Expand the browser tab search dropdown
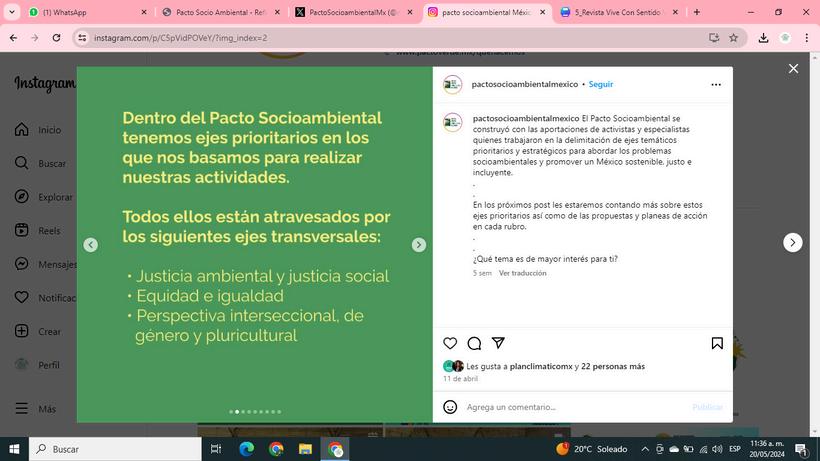Image resolution: width=820 pixels, height=461 pixels. (12, 12)
